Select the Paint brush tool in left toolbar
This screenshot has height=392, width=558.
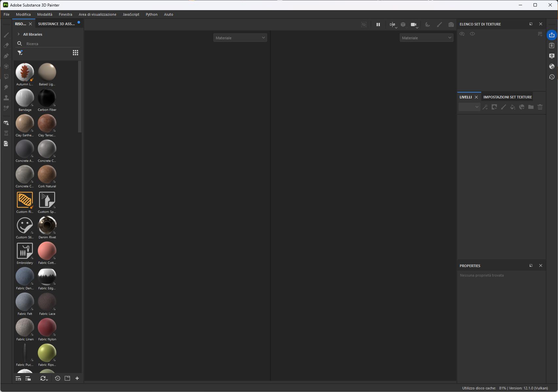coord(6,35)
